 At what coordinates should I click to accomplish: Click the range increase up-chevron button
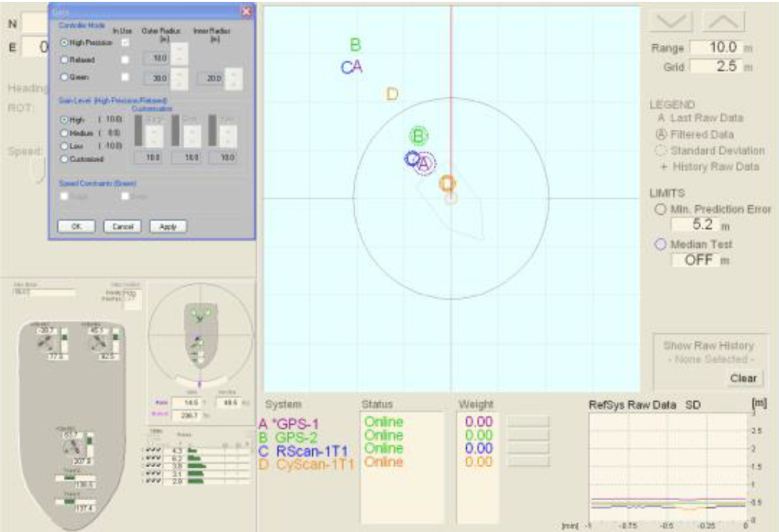tap(723, 21)
